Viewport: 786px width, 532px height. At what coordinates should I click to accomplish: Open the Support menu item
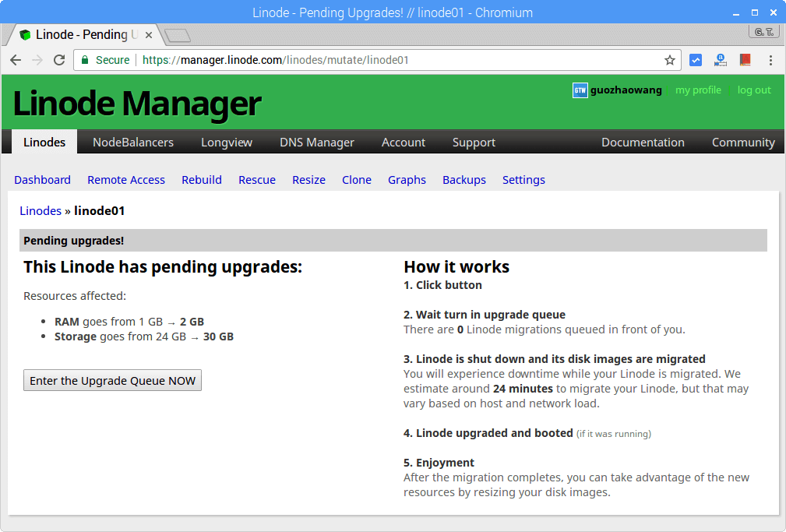(x=474, y=142)
